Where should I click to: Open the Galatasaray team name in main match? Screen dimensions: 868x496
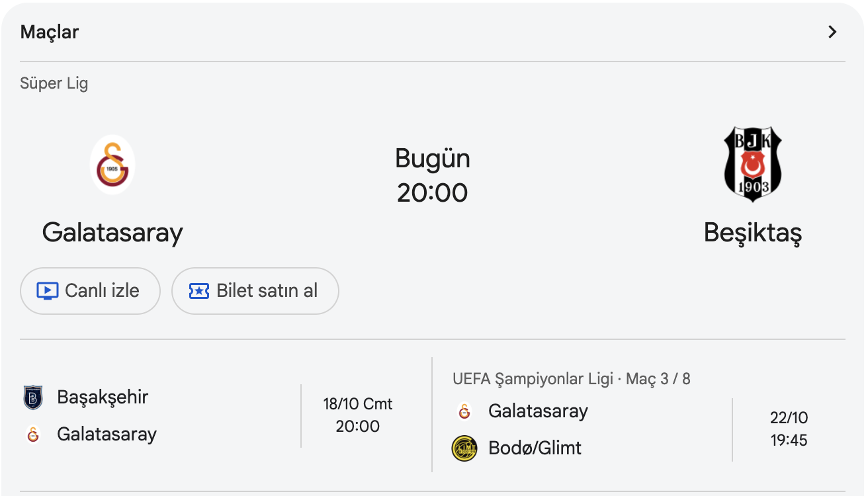coord(112,233)
